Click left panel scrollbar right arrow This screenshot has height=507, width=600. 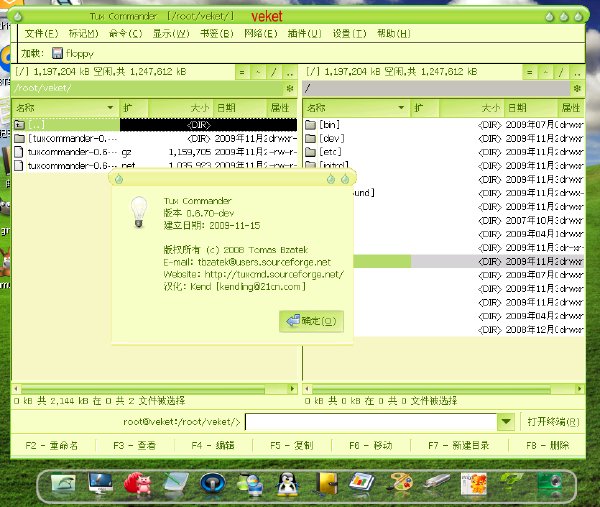click(x=293, y=389)
